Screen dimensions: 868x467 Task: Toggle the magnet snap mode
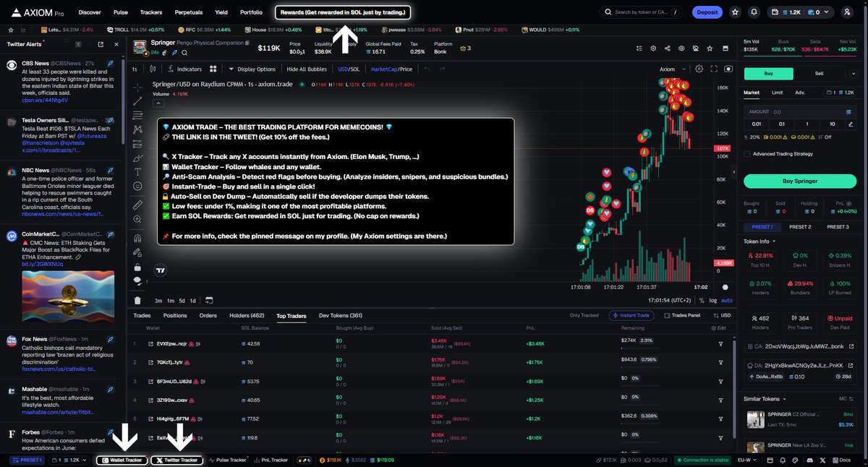coord(137,238)
